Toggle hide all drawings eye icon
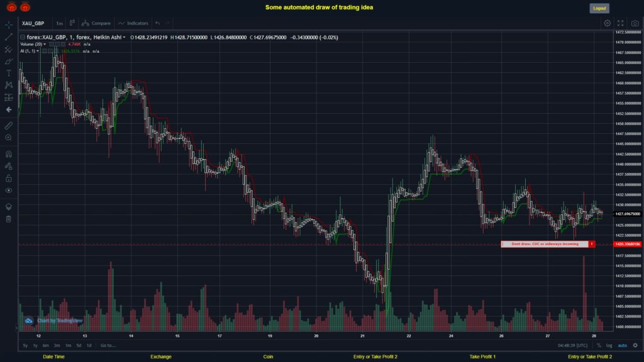This screenshot has width=644, height=362. coord(9,190)
